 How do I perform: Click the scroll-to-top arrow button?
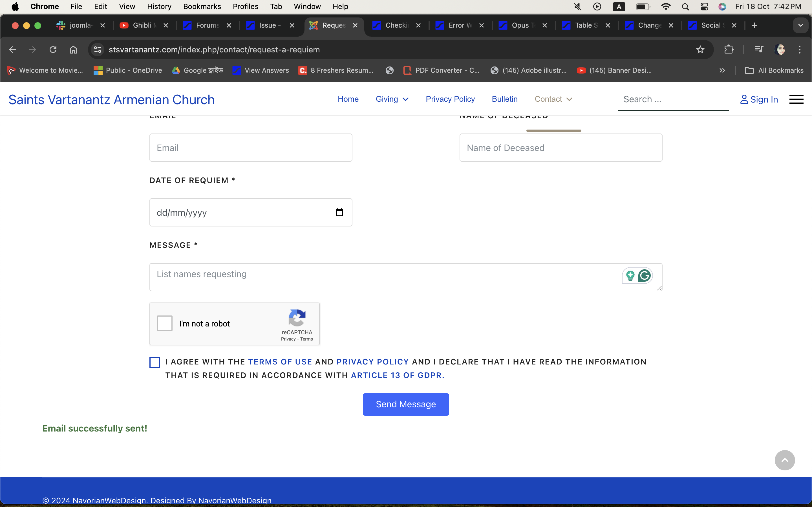click(784, 460)
